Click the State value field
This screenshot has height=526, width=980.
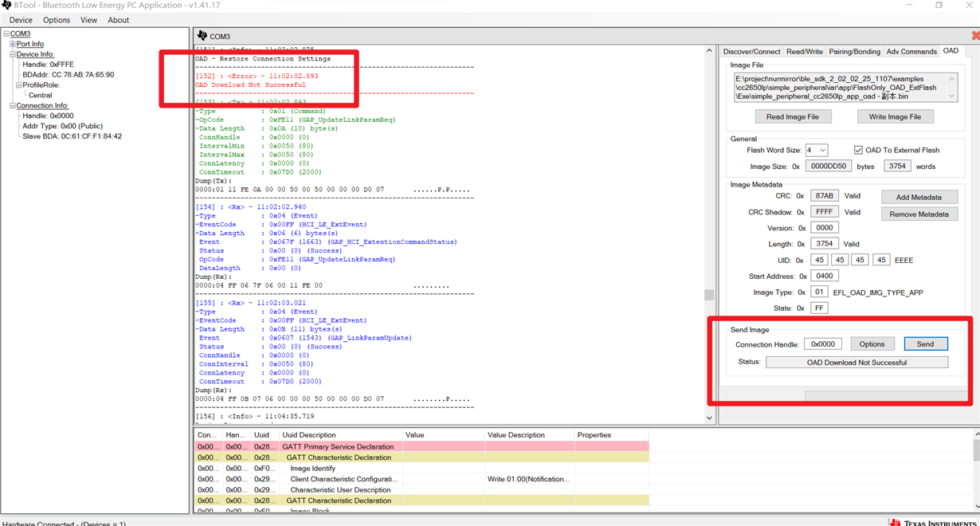click(x=819, y=308)
